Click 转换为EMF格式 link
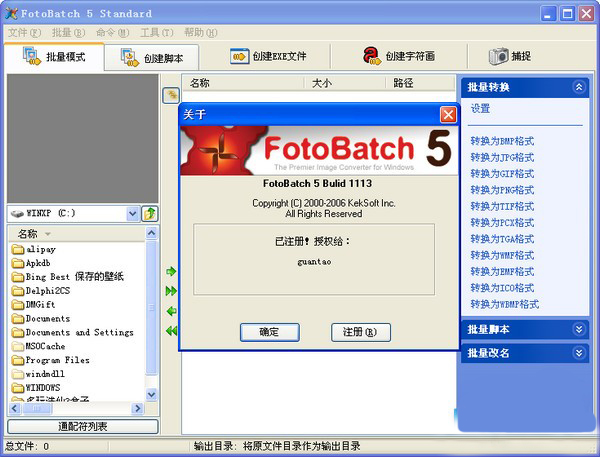The height and width of the screenshot is (457, 600). pos(502,272)
